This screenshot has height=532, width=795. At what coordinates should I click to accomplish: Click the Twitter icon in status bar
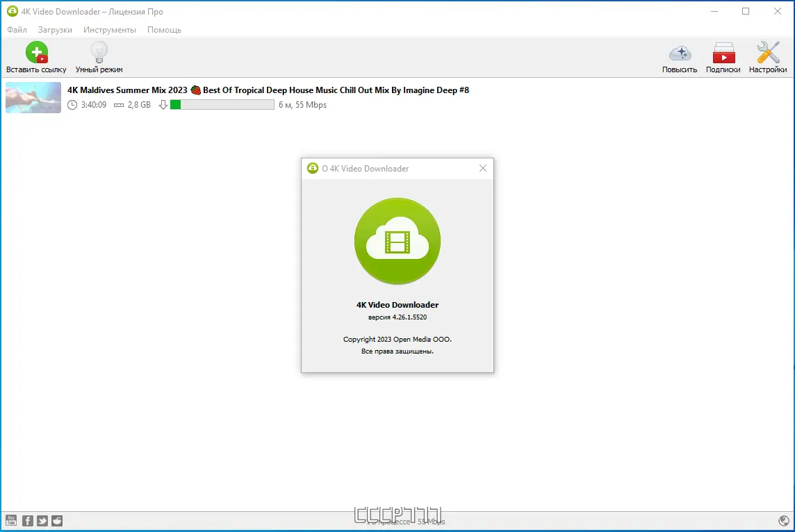pyautogui.click(x=42, y=520)
